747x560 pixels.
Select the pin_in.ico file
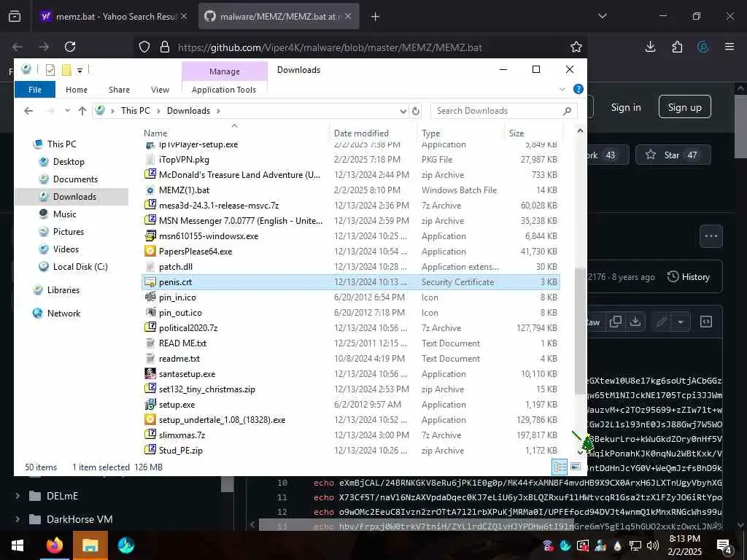(x=351, y=297)
